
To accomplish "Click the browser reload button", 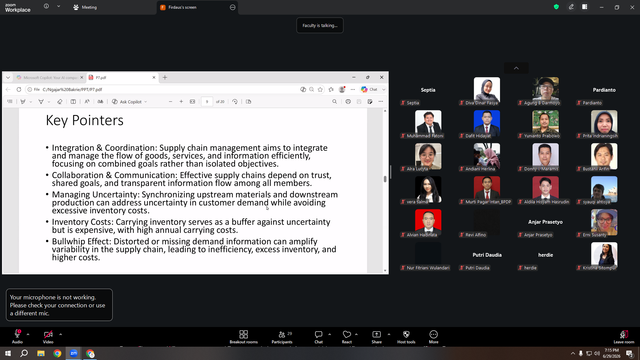I will tap(19, 89).
